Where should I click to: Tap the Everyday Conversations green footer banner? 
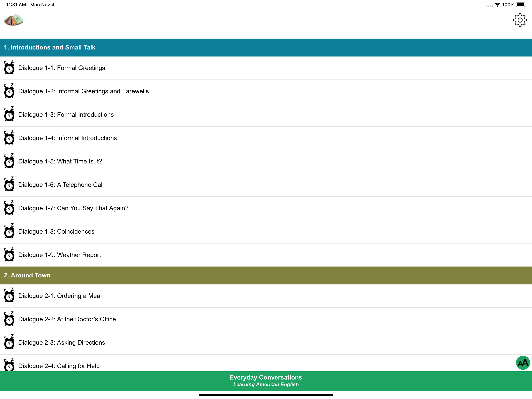(266, 381)
